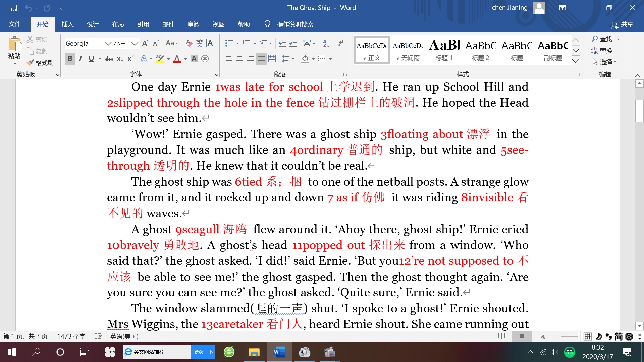644x362 pixels.
Task: Collapse the ribbon chevron
Action: click(637, 75)
